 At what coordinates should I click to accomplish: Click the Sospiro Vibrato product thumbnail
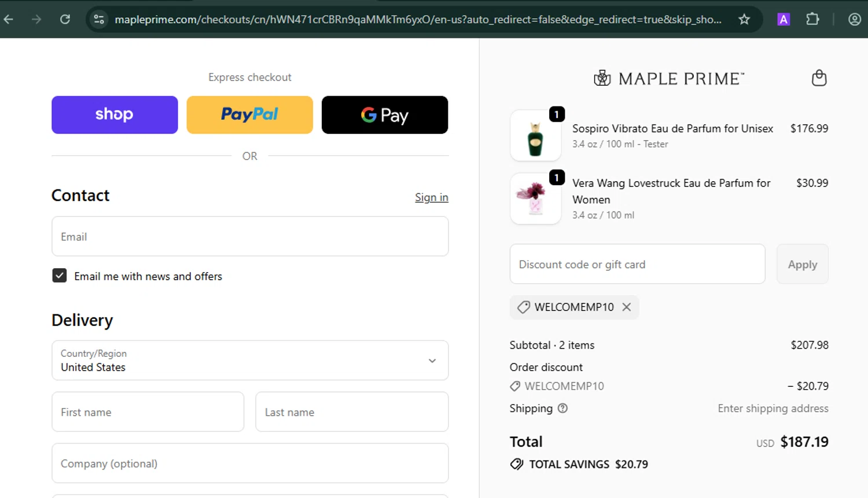[x=535, y=136]
